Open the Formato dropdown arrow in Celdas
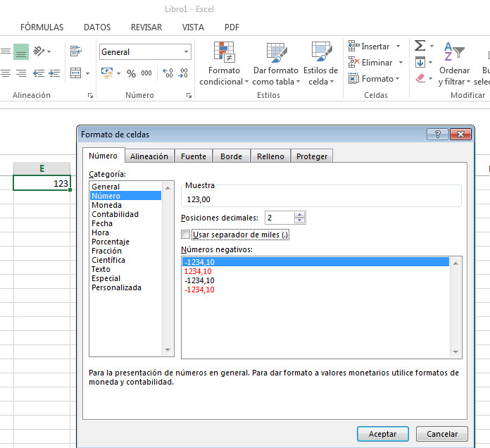490x448 pixels. pyautogui.click(x=397, y=79)
